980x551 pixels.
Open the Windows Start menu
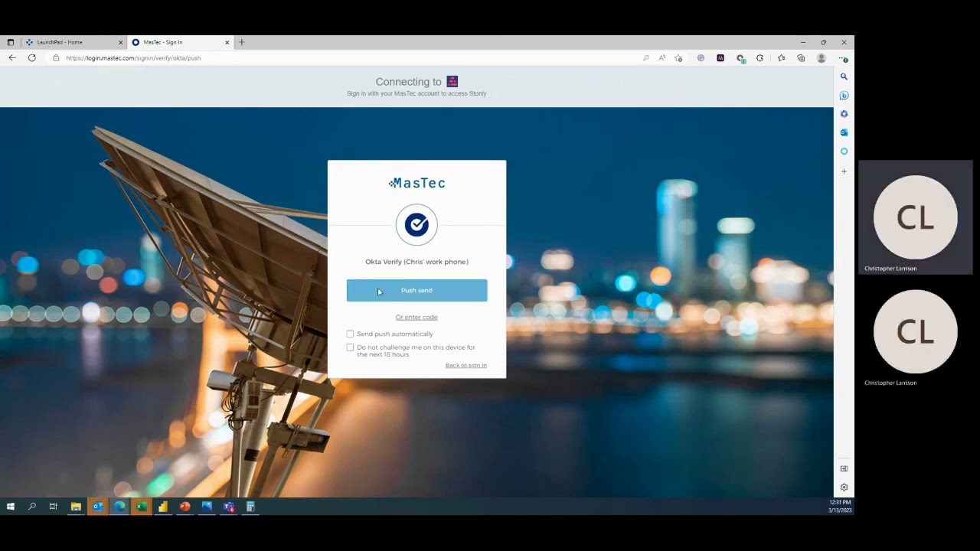coord(11,507)
